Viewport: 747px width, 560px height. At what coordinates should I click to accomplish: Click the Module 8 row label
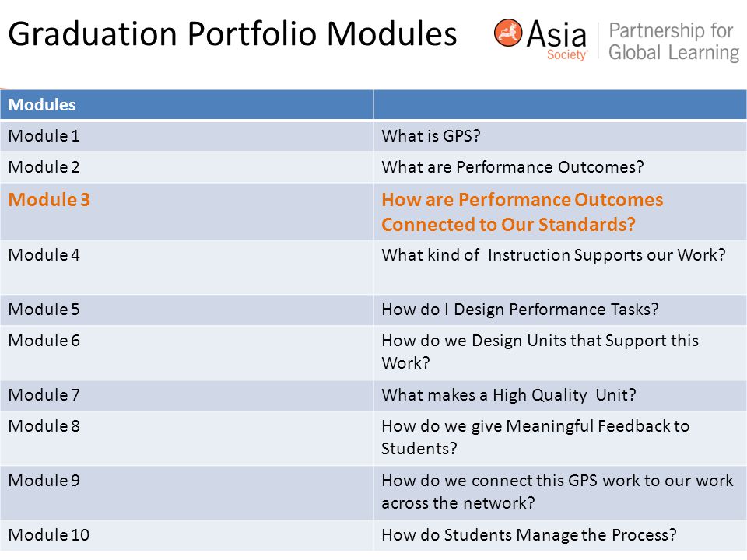(44, 425)
